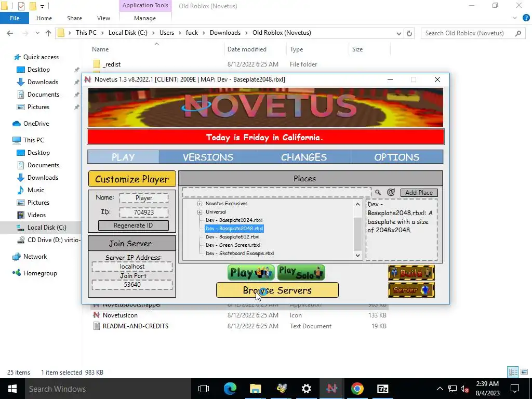
Task: Click the places list scrollbar down arrow
Action: [357, 256]
